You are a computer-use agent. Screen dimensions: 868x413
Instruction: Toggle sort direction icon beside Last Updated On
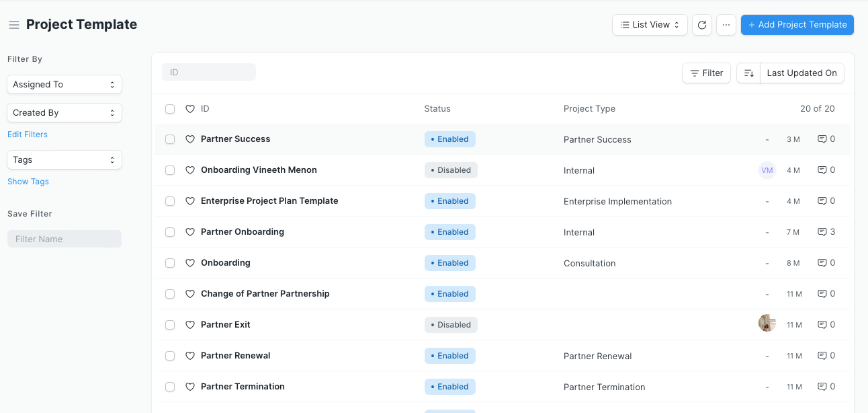748,73
